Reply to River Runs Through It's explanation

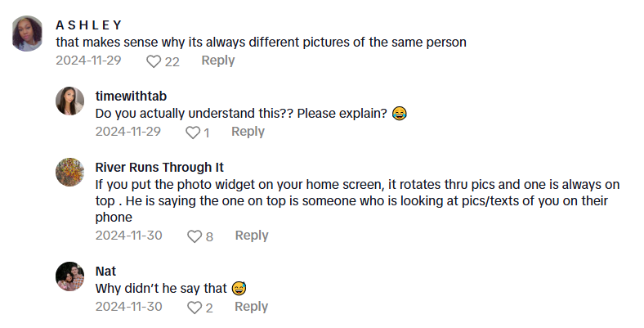coord(252,236)
